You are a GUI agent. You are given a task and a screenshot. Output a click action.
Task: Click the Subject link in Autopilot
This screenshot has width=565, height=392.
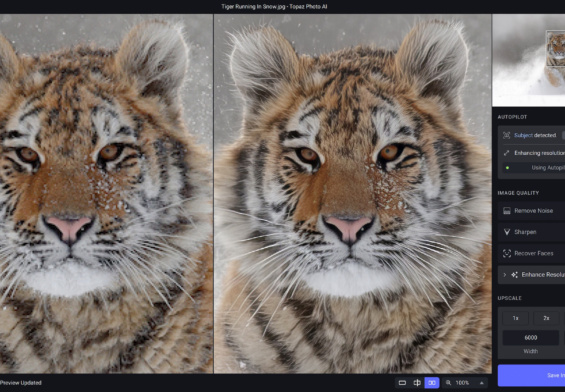pos(524,135)
